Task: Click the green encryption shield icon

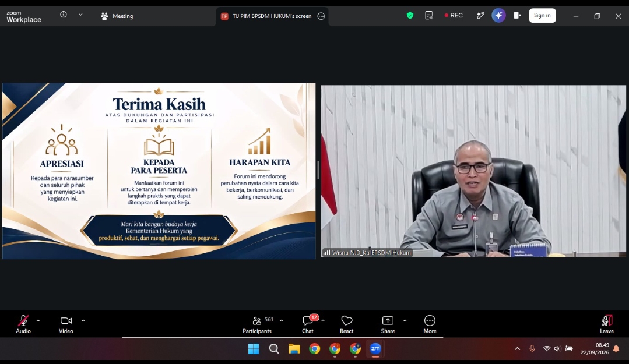Action: tap(410, 15)
